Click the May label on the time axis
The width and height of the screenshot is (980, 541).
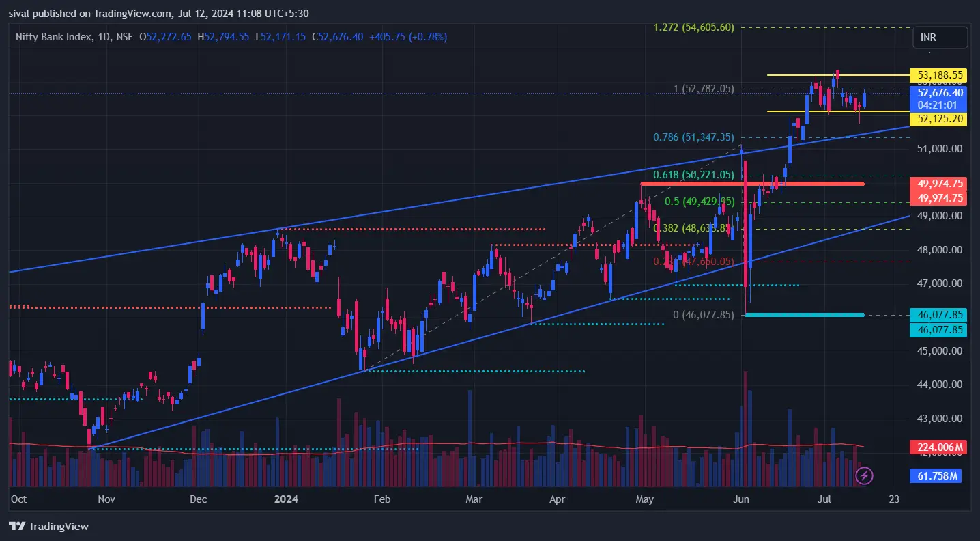pos(645,499)
